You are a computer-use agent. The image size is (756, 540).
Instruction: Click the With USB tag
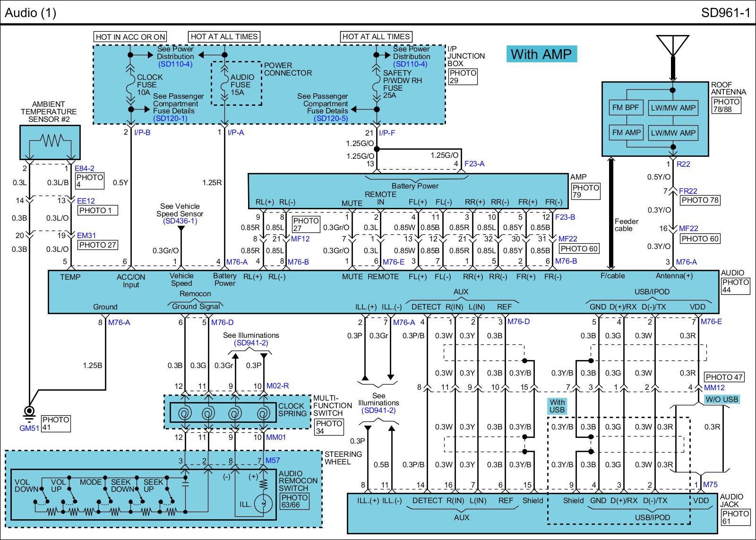pos(557,406)
